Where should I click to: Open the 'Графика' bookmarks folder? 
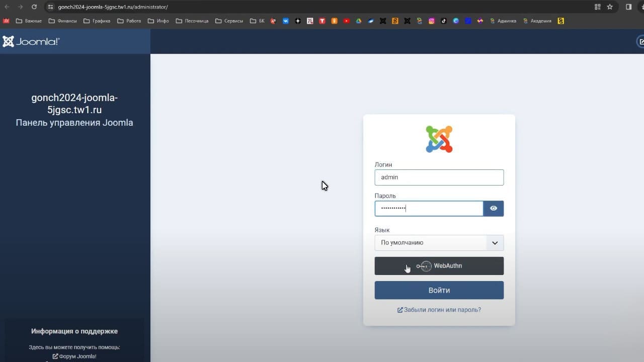(97, 21)
